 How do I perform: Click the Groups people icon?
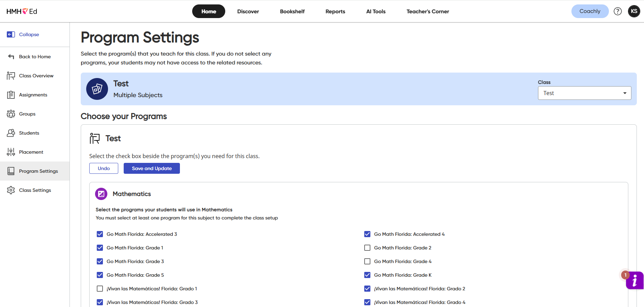[x=11, y=114]
